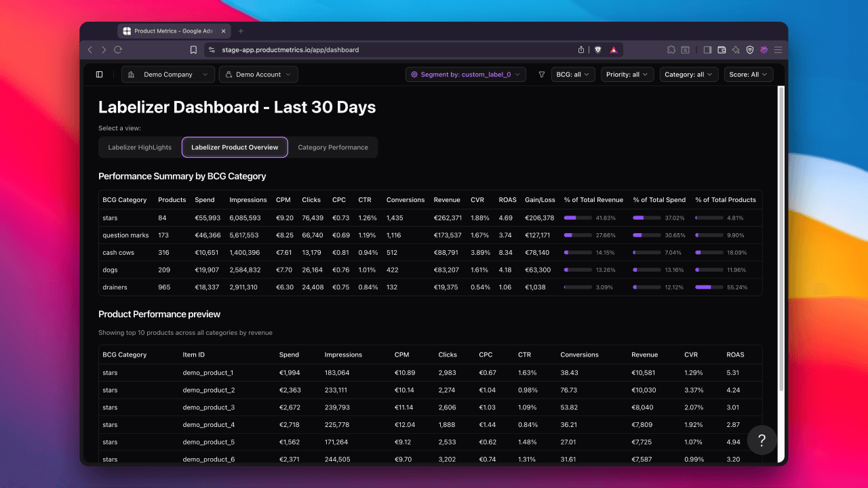This screenshot has height=488, width=868.
Task: Open the Demo Company dropdown
Action: pyautogui.click(x=168, y=75)
